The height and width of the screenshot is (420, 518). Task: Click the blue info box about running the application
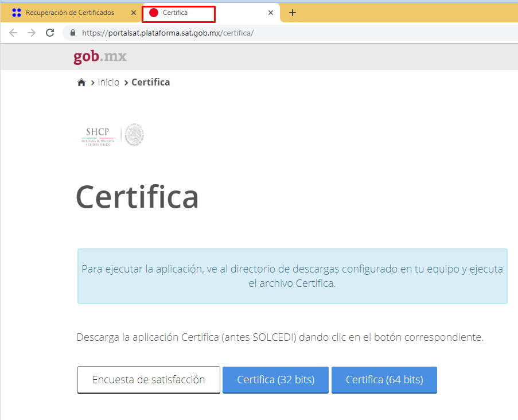click(x=293, y=276)
